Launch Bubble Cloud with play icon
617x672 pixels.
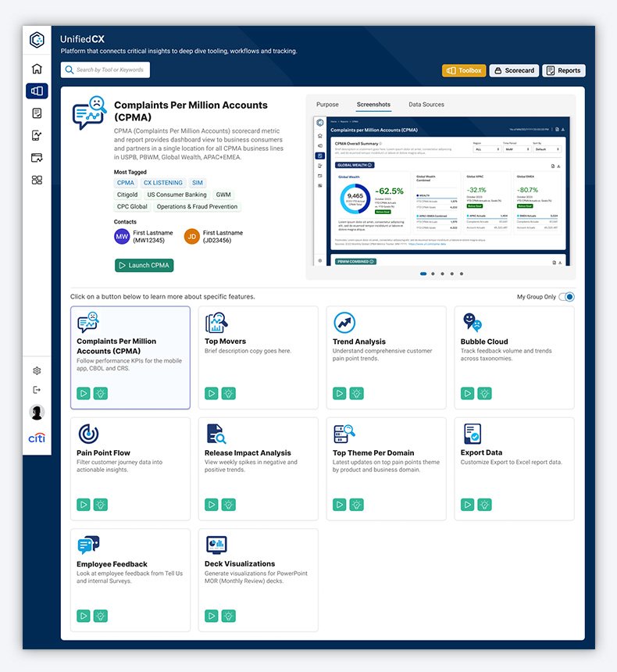[468, 393]
